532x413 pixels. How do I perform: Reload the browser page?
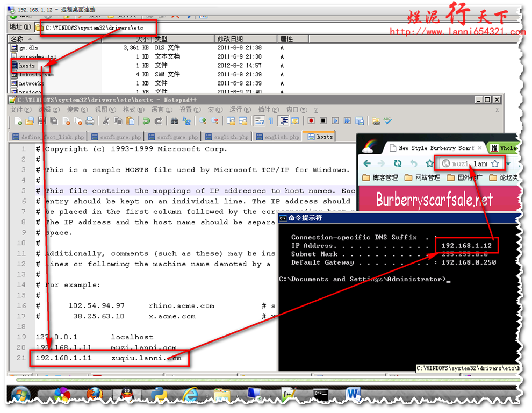(398, 163)
